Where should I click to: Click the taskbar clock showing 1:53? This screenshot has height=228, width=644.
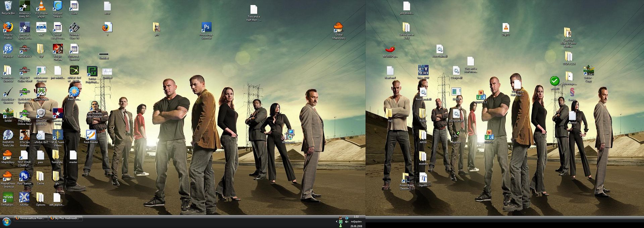[x=356, y=217]
